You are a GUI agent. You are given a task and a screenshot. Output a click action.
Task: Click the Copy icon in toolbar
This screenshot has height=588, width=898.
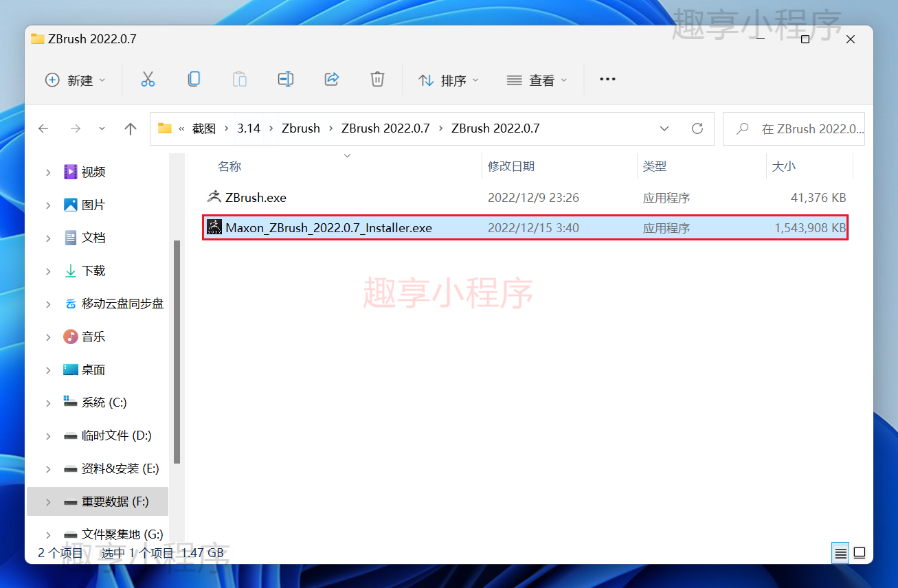(x=194, y=80)
